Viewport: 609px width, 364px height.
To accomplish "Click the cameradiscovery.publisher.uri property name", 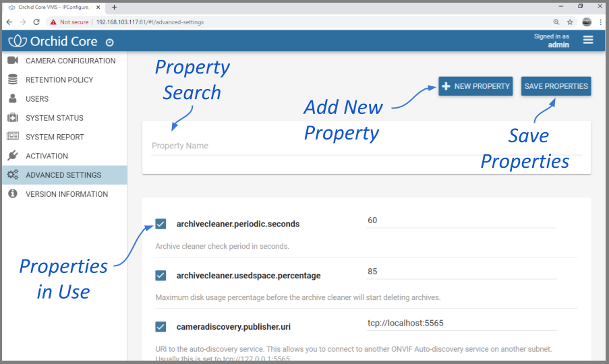I will point(233,327).
